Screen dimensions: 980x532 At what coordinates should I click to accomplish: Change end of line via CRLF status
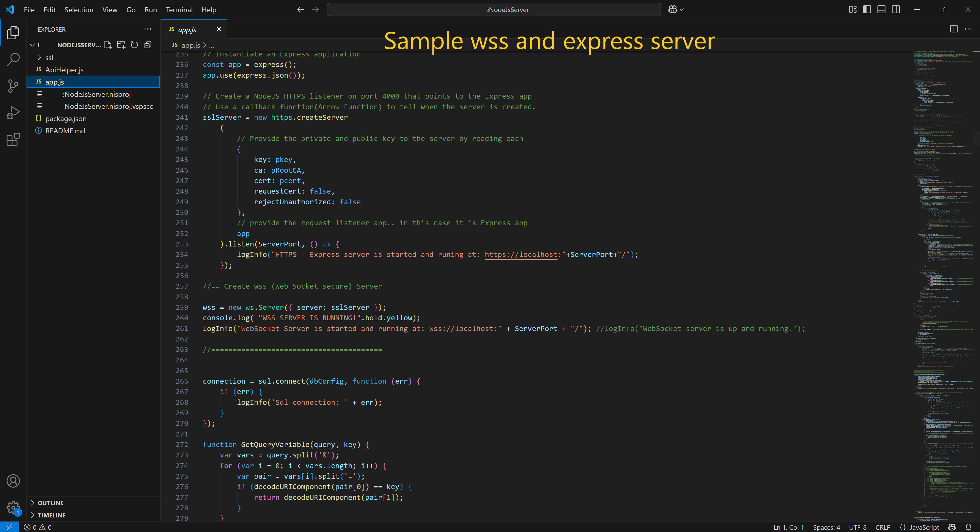883,527
